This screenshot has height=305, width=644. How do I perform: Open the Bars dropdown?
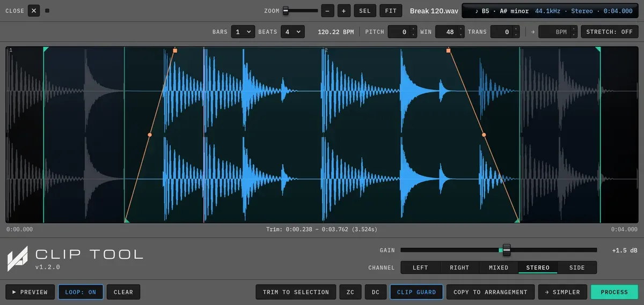coord(243,32)
